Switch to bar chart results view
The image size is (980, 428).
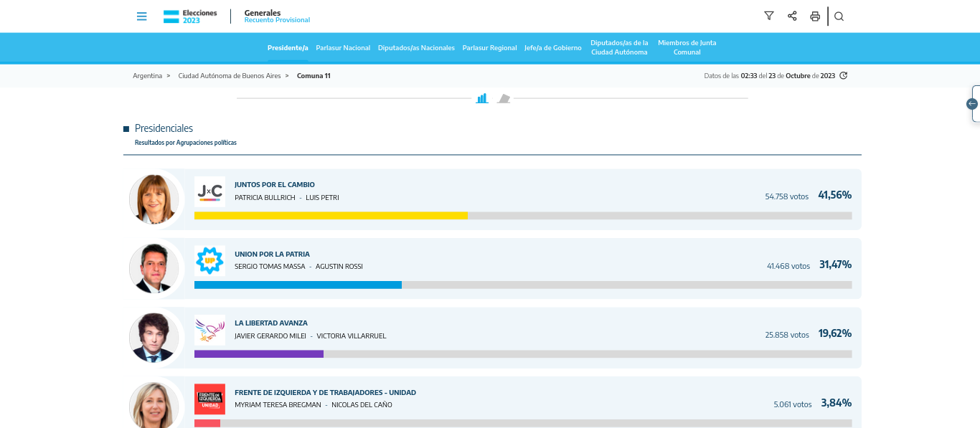(x=482, y=98)
